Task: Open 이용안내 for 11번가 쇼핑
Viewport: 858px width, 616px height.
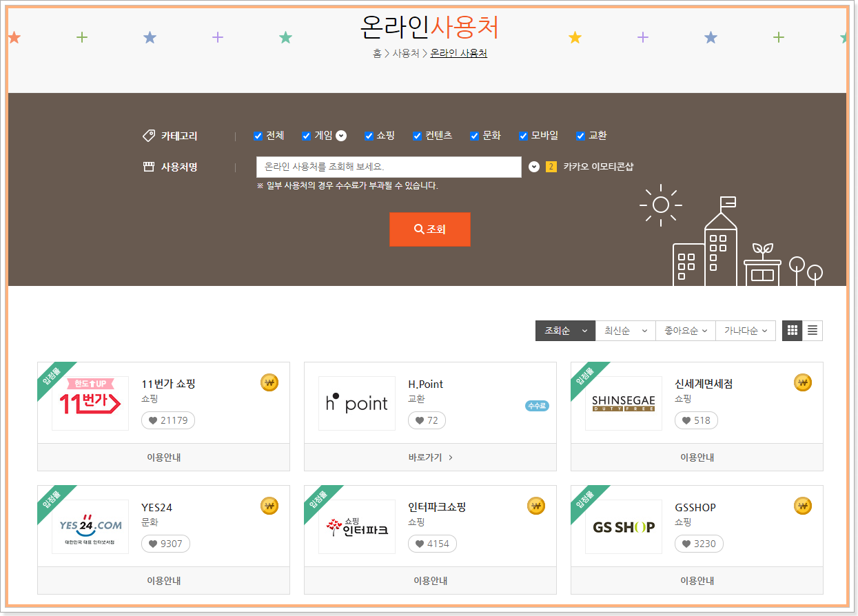Action: [163, 457]
